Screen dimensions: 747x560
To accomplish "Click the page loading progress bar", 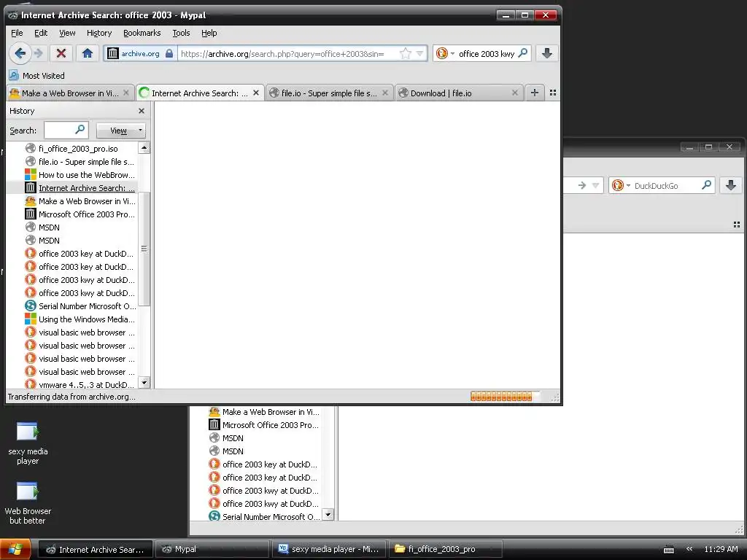I will point(505,397).
